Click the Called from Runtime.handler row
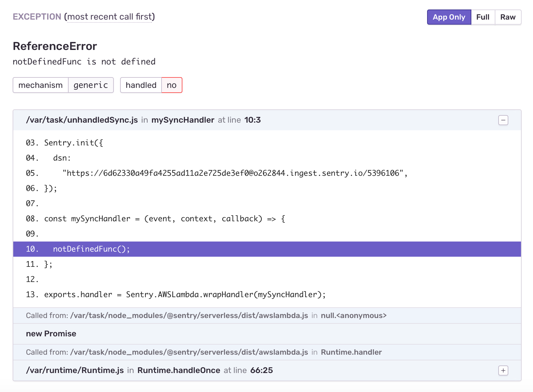533x392 pixels. coord(267,352)
